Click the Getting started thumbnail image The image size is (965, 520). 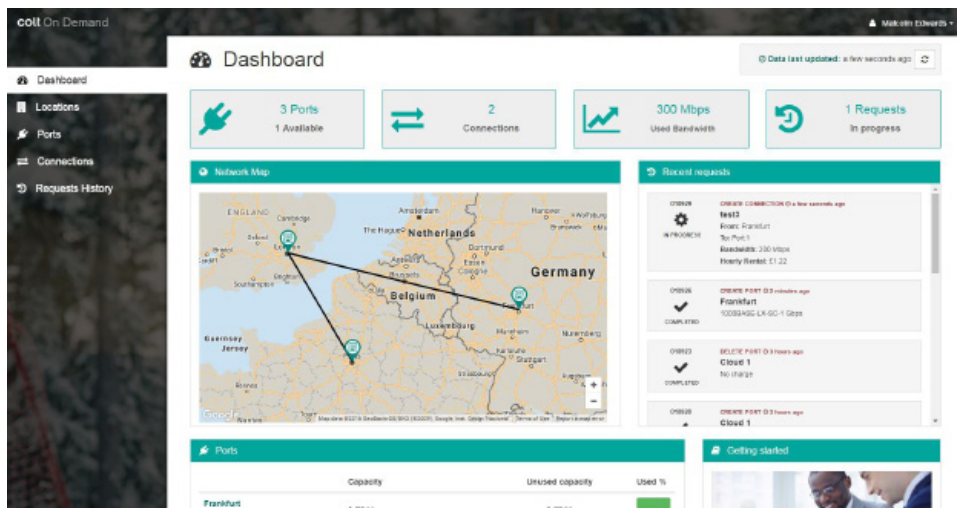[820, 492]
